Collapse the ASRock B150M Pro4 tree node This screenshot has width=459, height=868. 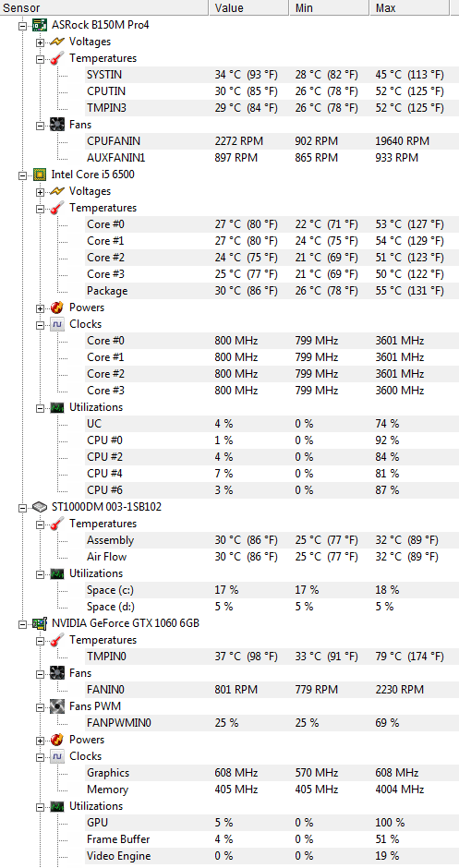23,26
